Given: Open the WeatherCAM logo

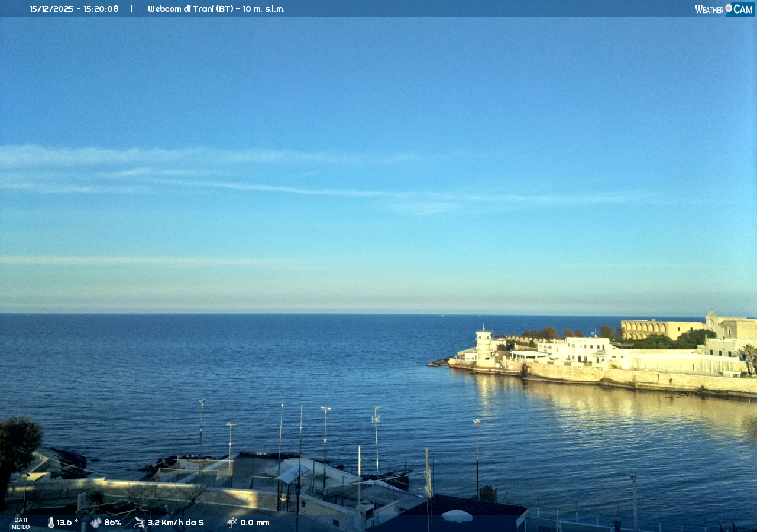Looking at the screenshot, I should point(724,9).
